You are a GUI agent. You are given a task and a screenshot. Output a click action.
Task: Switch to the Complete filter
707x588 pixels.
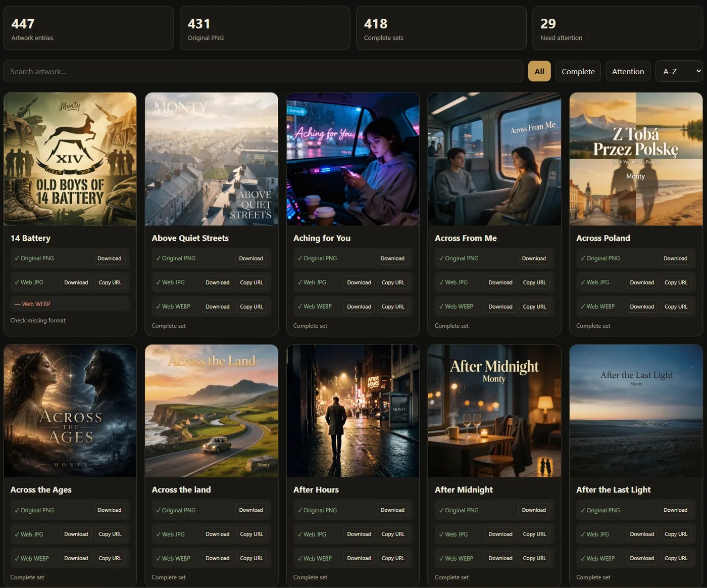tap(578, 71)
